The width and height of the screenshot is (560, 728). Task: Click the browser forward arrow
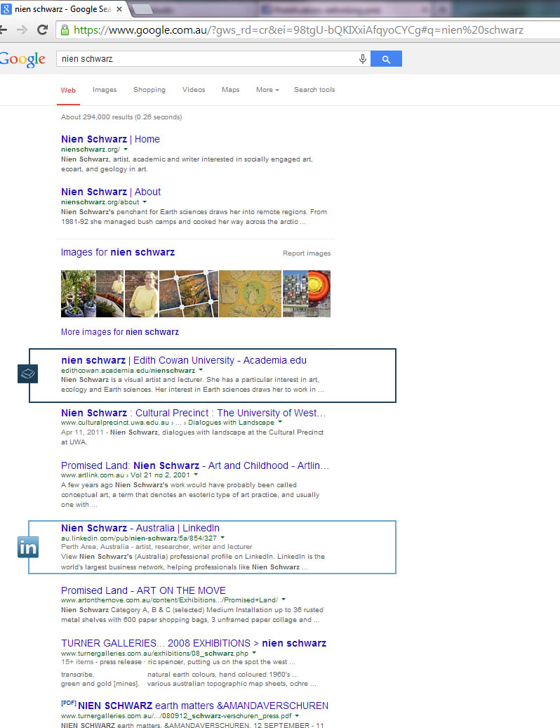pyautogui.click(x=22, y=30)
